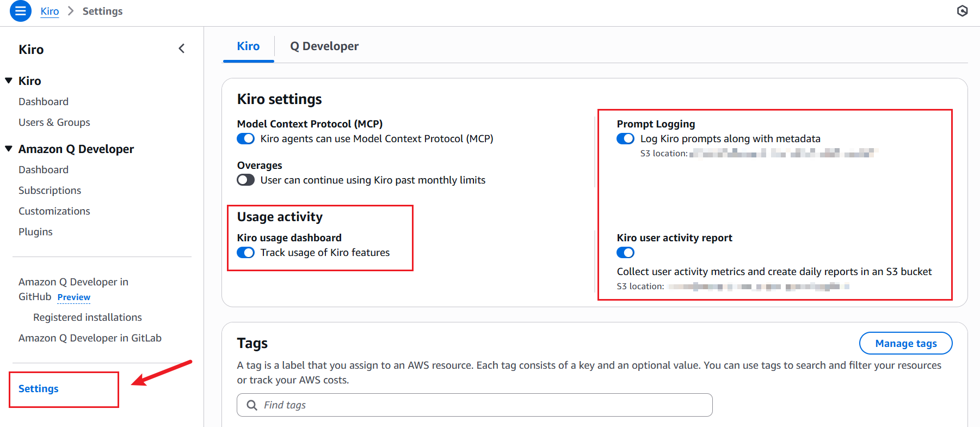Collapse the Kiro side navigation panel
Viewport: 980px width, 427px height.
click(x=182, y=49)
